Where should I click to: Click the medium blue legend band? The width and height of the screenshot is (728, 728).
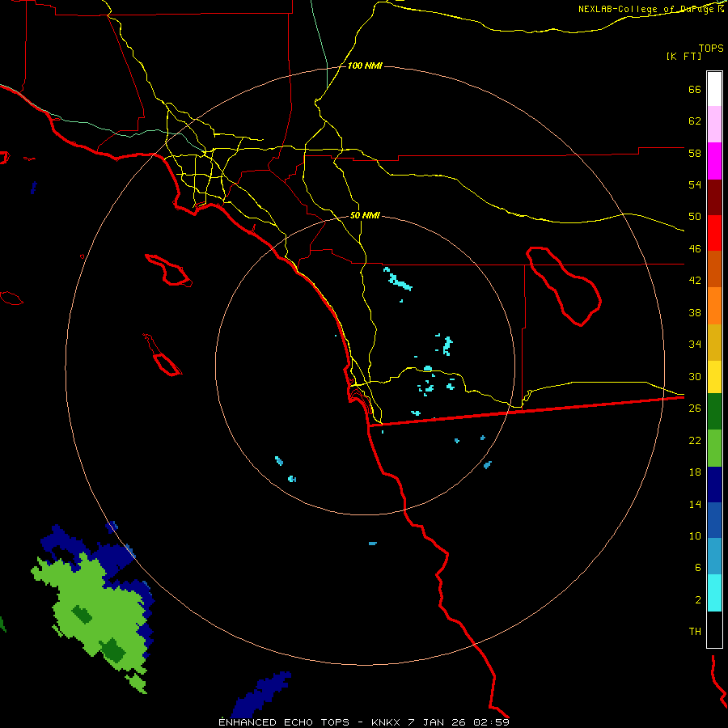click(714, 520)
